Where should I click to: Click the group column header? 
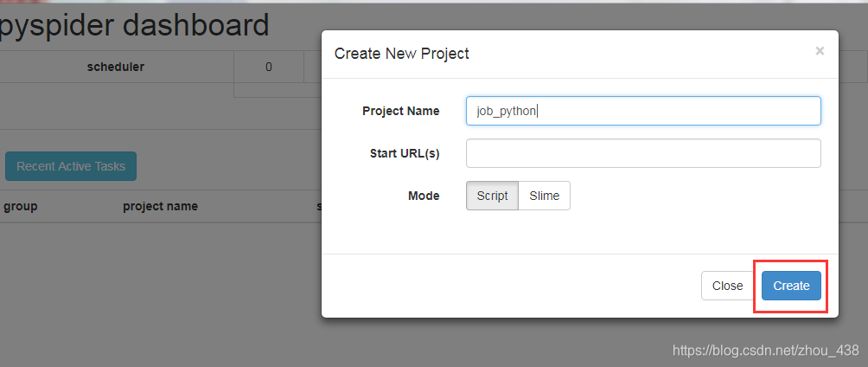[21, 206]
